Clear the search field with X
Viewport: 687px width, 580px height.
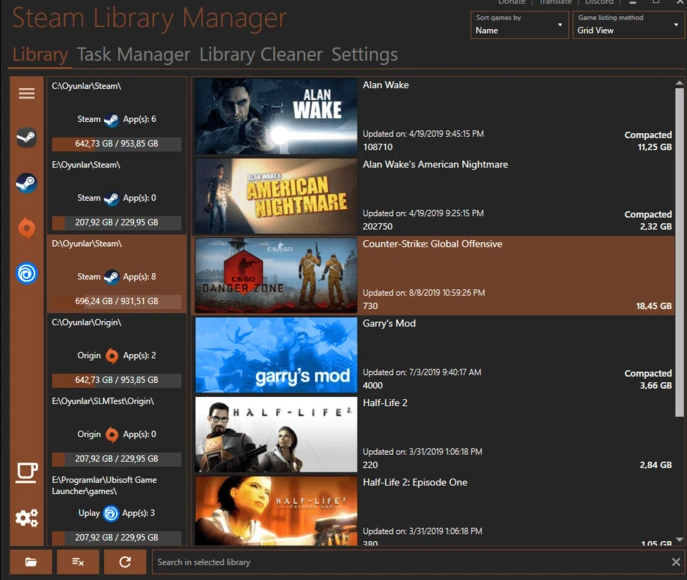click(676, 562)
